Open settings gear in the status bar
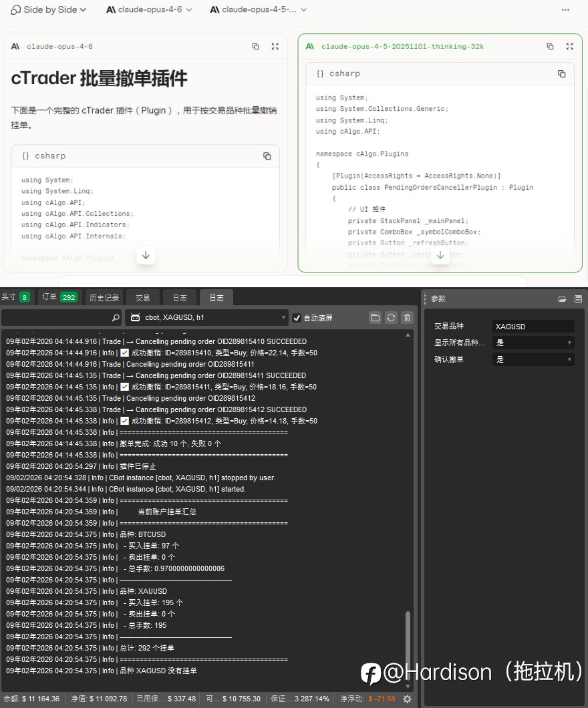The image size is (588, 708). click(x=407, y=699)
